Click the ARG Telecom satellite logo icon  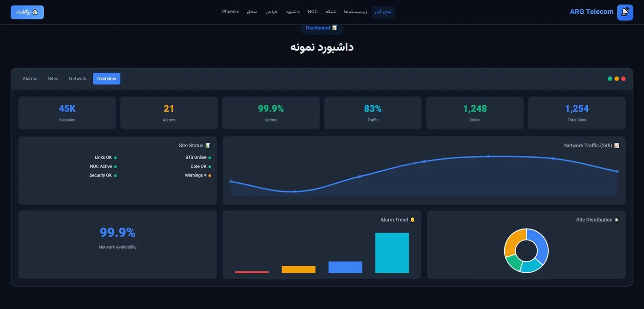tap(625, 12)
